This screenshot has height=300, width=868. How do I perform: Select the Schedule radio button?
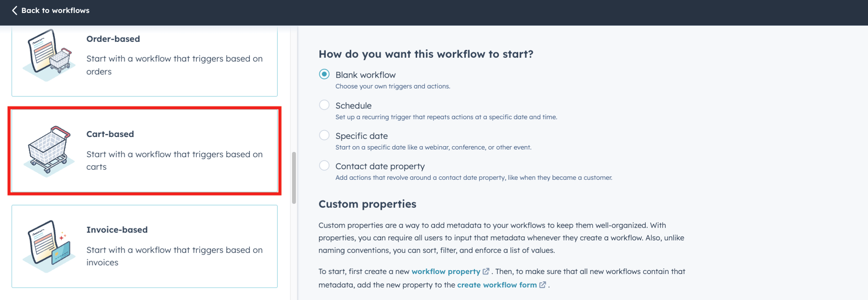click(x=324, y=105)
